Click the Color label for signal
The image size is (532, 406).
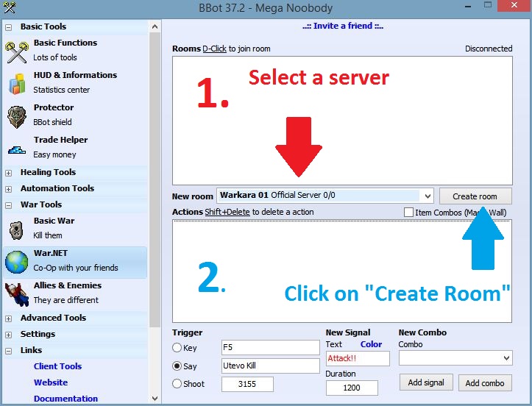point(371,344)
